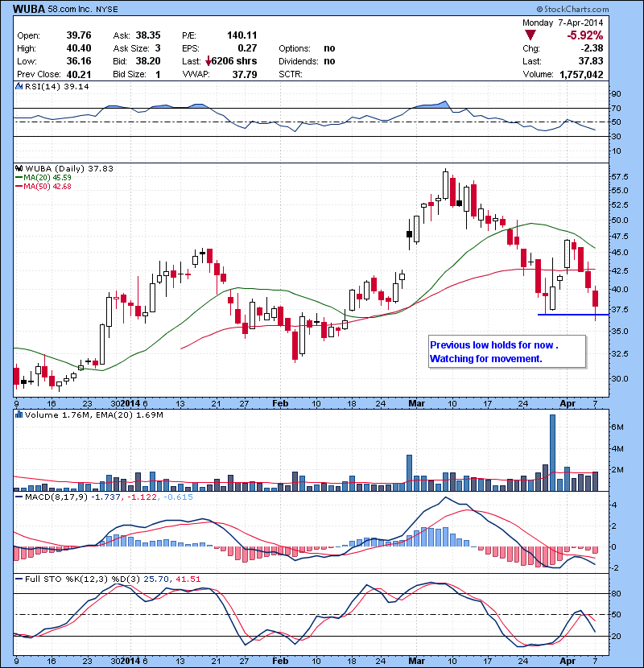Click the Prev Close value 40.21

[79, 74]
